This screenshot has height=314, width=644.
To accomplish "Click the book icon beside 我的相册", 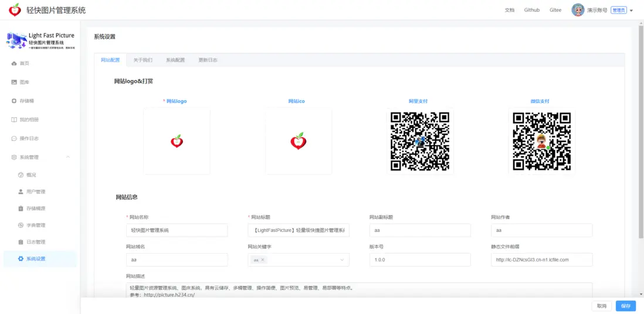I will 14,120.
